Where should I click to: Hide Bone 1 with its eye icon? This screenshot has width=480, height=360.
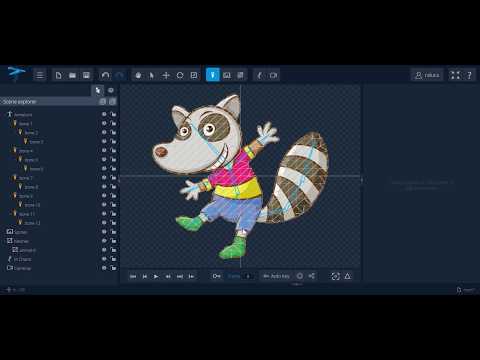pyautogui.click(x=104, y=123)
